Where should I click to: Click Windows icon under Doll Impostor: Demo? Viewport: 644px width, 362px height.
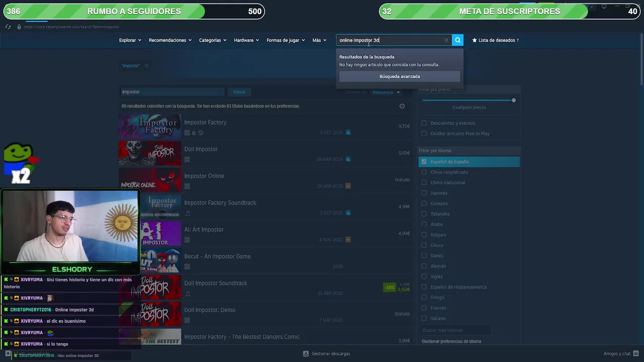[187, 320]
